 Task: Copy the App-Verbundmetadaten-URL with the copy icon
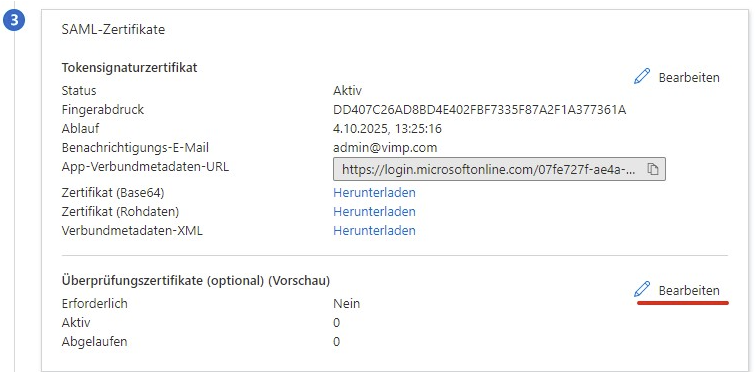[x=652, y=169]
